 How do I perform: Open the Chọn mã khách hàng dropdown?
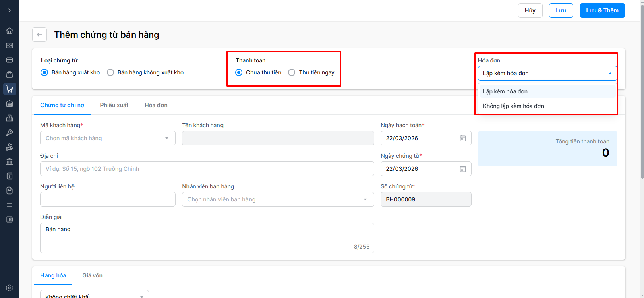pos(108,138)
